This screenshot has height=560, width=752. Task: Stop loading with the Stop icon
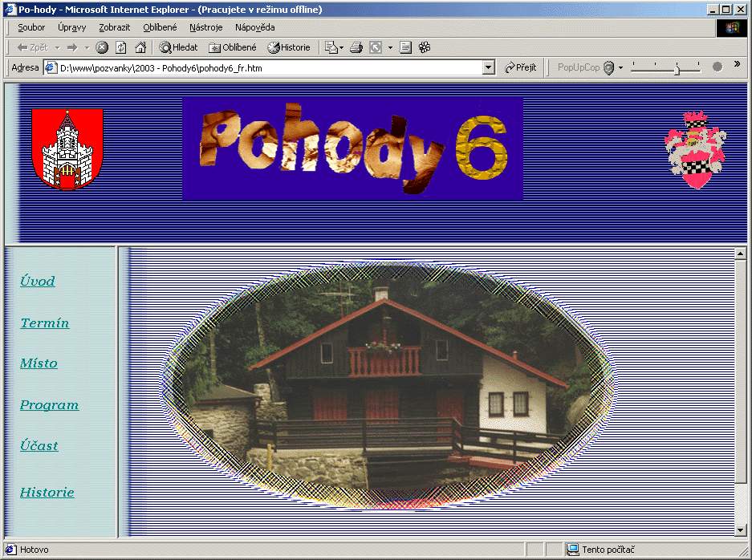(x=102, y=47)
